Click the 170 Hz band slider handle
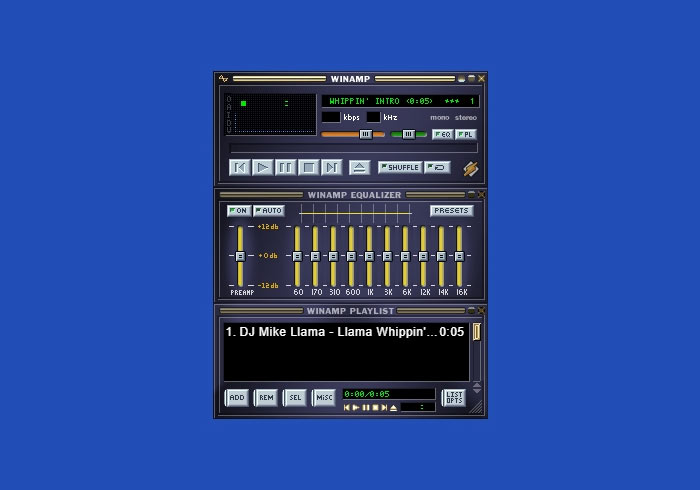 315,256
